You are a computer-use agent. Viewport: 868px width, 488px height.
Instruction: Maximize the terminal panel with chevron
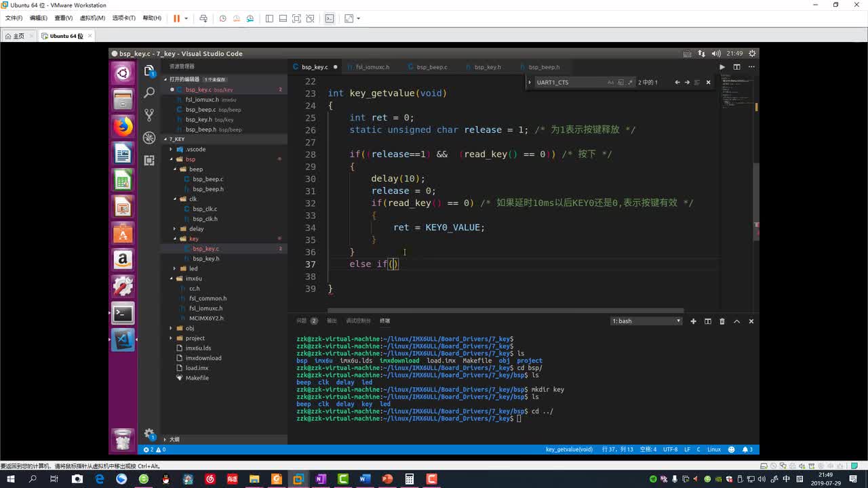pos(736,321)
